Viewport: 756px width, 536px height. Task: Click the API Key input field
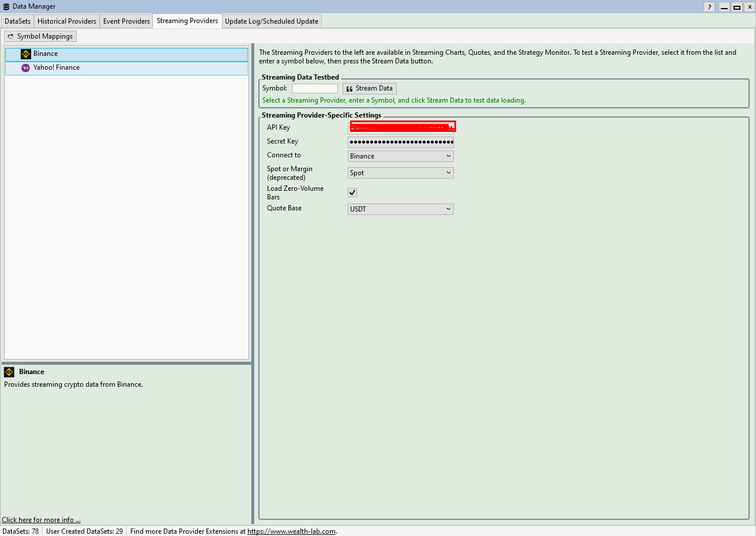401,127
